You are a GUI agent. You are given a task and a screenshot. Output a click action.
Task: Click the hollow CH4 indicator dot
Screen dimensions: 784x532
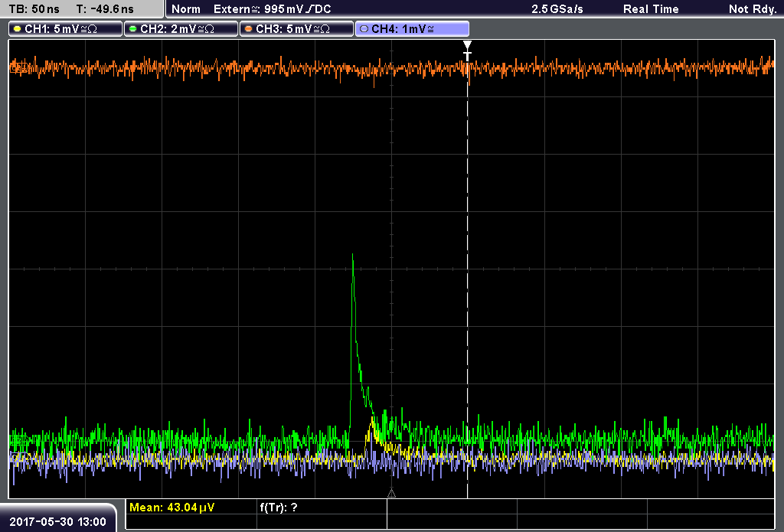(364, 29)
